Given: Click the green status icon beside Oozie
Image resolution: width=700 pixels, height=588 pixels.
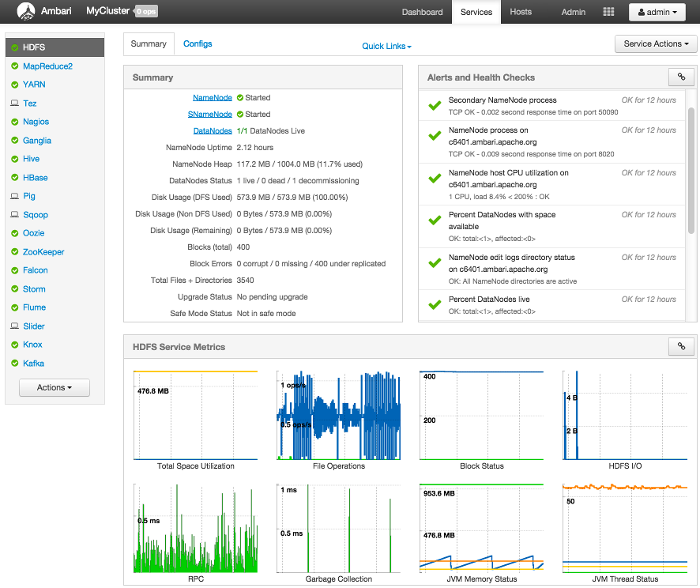Looking at the screenshot, I should pos(15,233).
